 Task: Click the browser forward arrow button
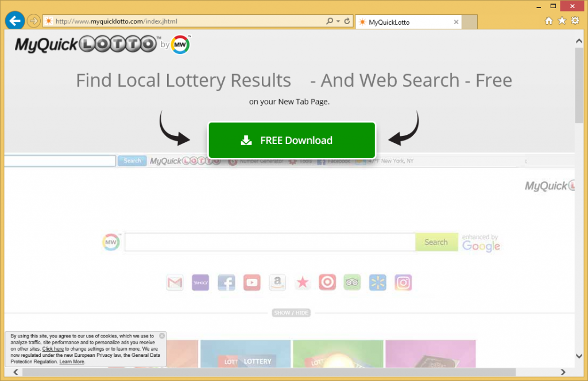(x=34, y=21)
